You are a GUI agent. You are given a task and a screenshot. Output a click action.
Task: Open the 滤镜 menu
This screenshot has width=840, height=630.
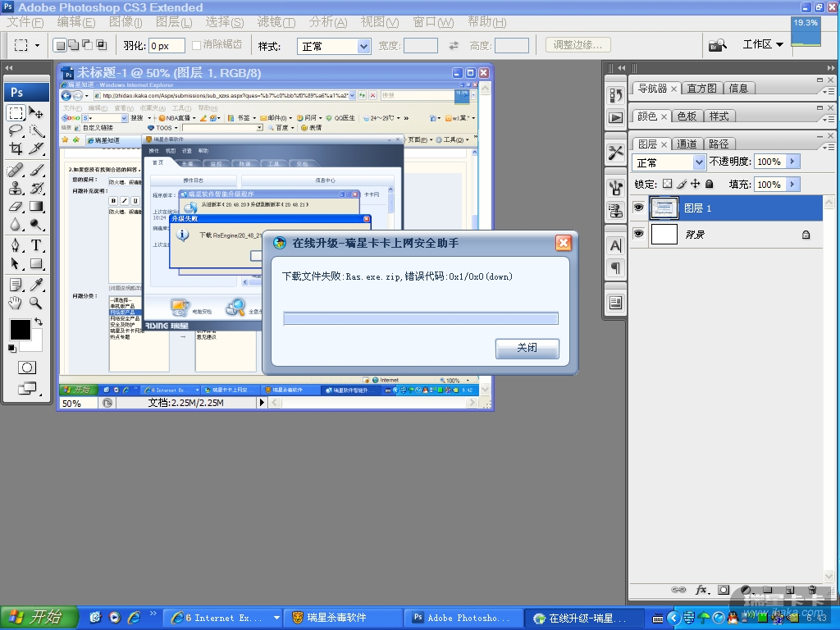[x=276, y=22]
